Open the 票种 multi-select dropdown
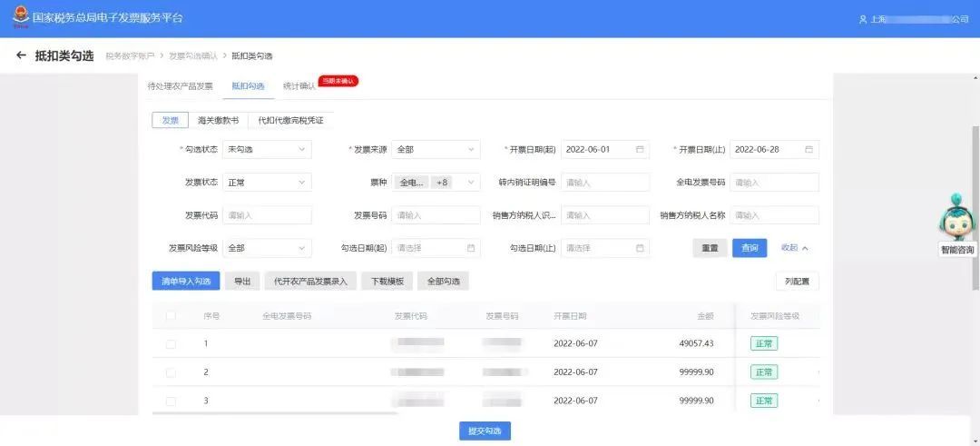 pyautogui.click(x=436, y=183)
